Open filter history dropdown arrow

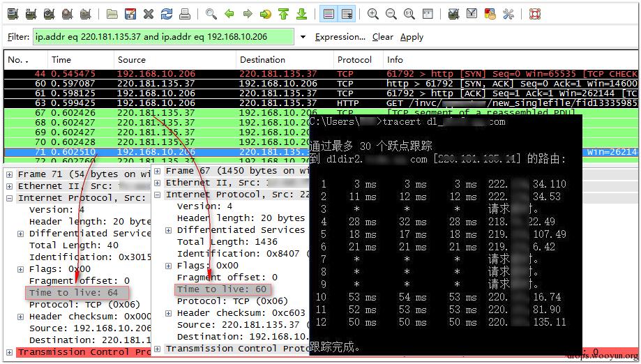pyautogui.click(x=303, y=37)
